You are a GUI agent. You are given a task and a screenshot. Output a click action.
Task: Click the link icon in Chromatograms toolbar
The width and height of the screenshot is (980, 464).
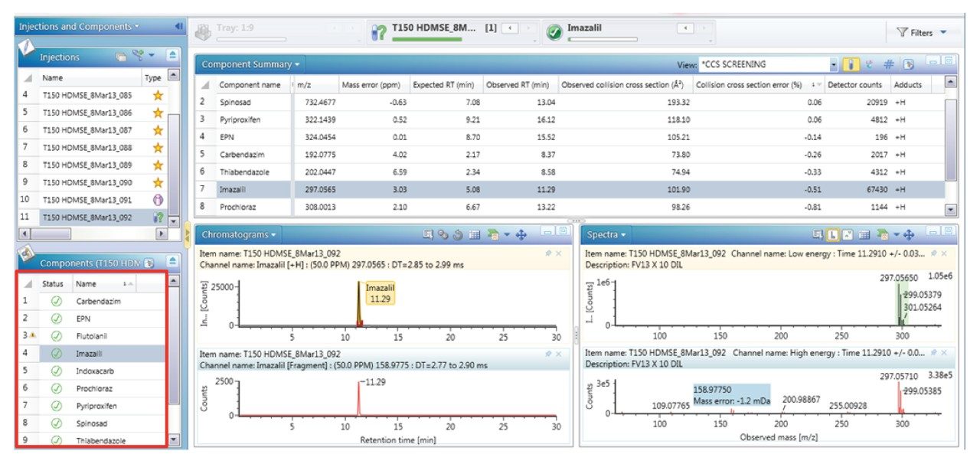coord(443,235)
